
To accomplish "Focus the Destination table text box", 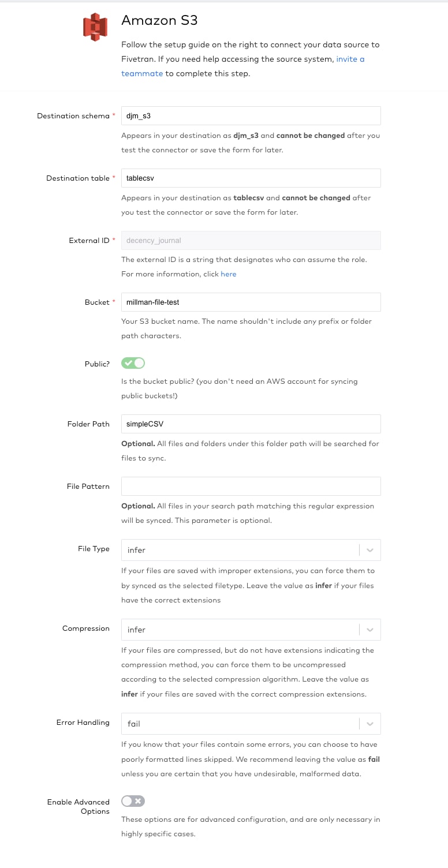I will (251, 178).
